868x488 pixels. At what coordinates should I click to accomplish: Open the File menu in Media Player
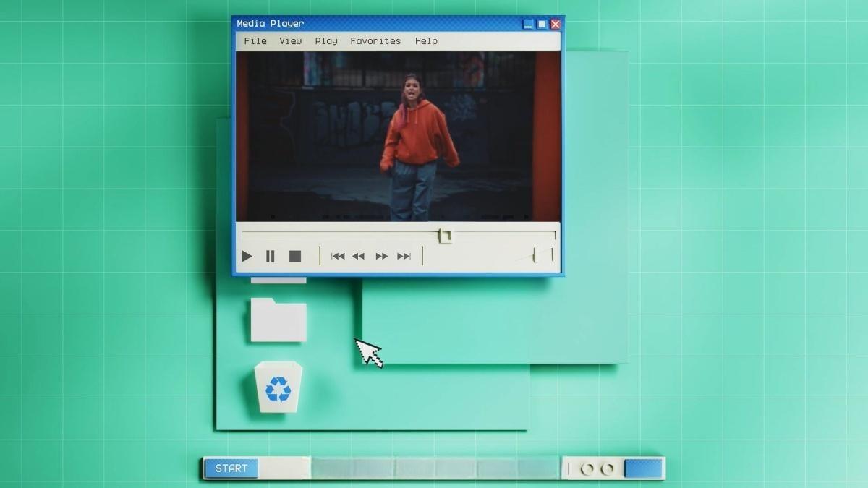click(x=255, y=41)
